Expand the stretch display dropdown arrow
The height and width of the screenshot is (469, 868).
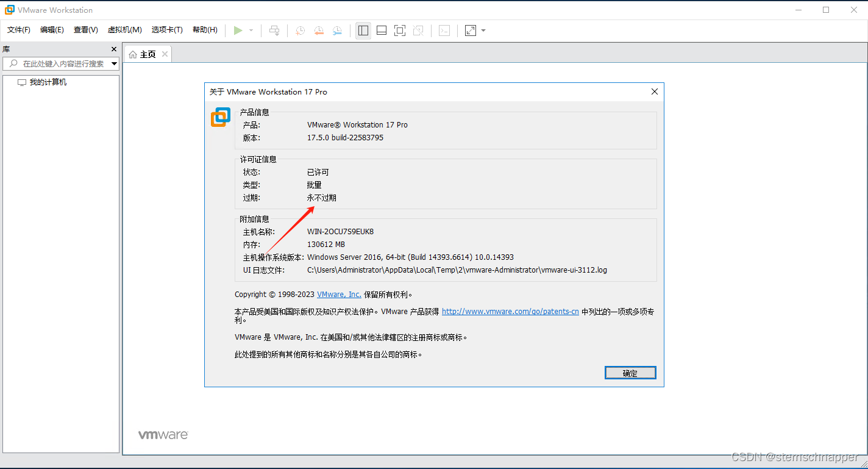coord(483,30)
